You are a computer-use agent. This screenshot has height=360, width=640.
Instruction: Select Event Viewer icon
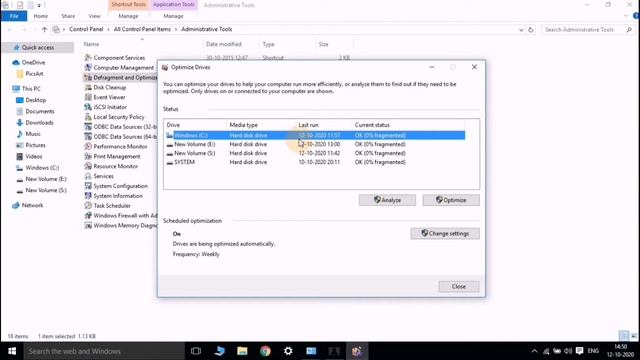(88, 97)
